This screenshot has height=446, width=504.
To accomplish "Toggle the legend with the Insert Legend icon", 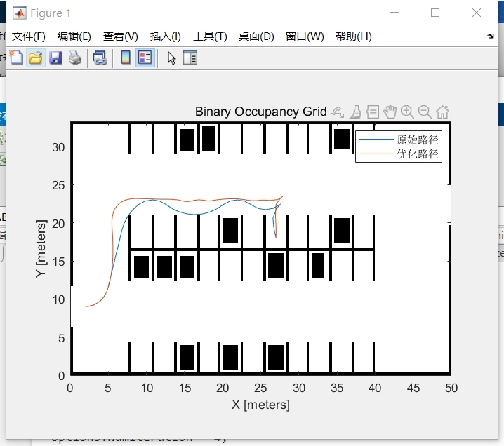I will click(x=145, y=58).
